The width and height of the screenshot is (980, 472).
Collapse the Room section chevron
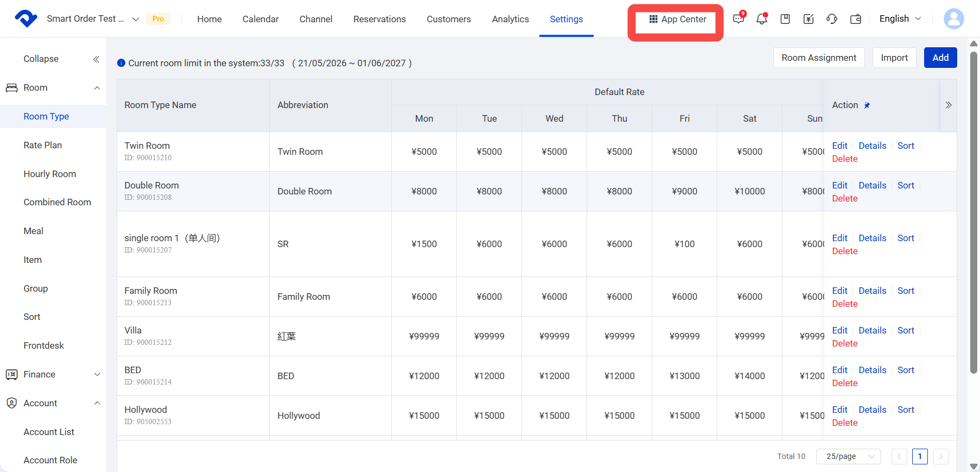pyautogui.click(x=97, y=88)
